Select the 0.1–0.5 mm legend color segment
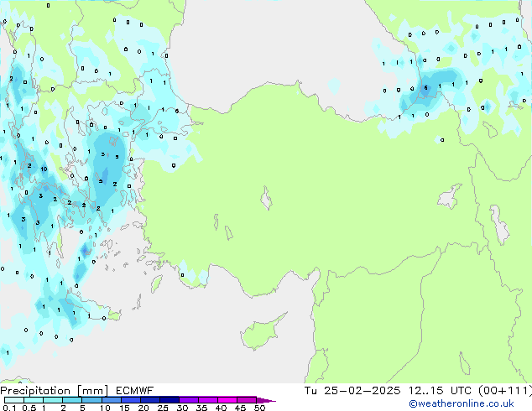The width and height of the screenshot is (532, 411). (14, 400)
